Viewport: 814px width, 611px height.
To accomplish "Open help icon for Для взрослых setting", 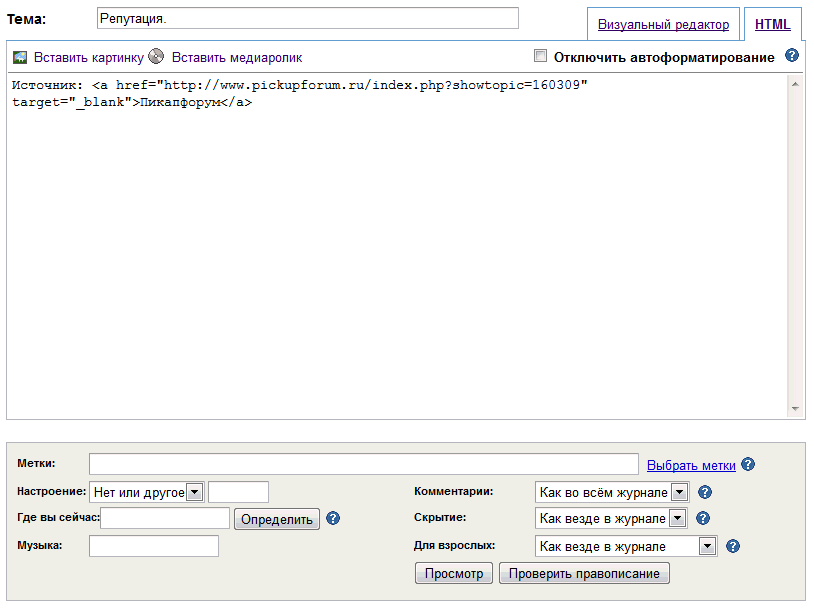I will tap(733, 546).
